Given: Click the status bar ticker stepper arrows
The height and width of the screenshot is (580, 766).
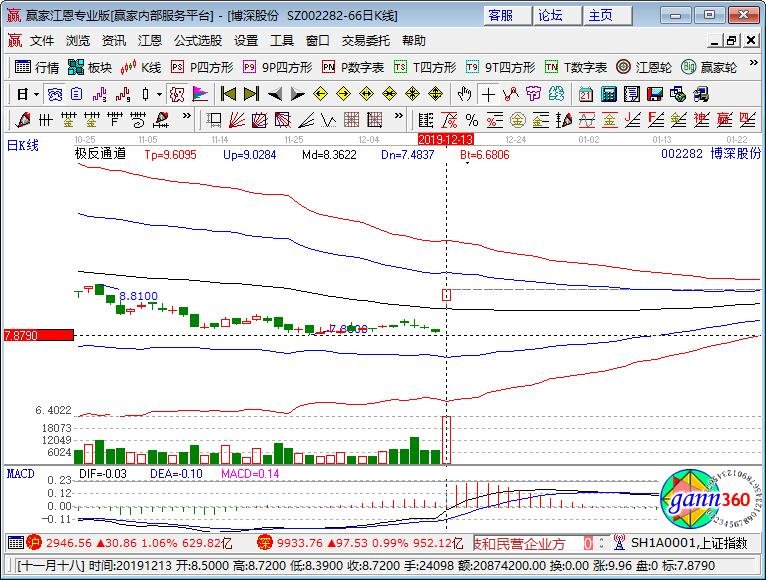Looking at the screenshot, I should 601,542.
